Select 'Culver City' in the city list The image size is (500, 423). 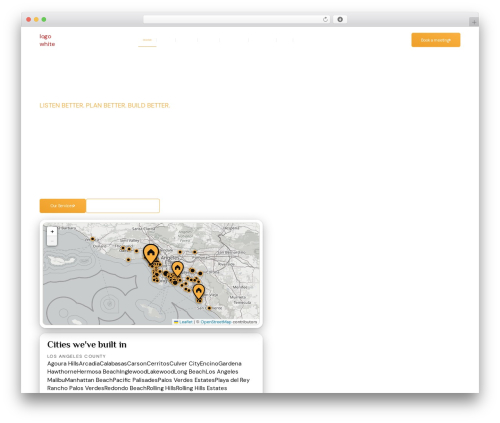click(184, 364)
